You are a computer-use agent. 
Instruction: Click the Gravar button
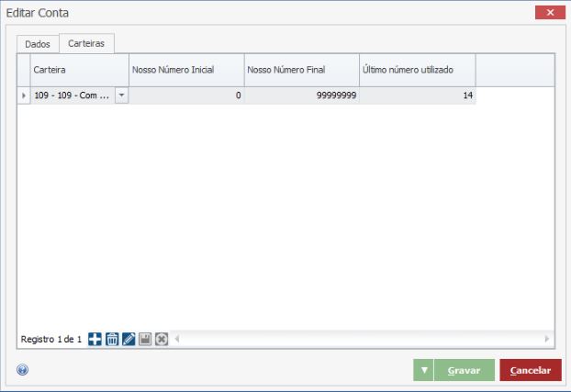pyautogui.click(x=463, y=371)
